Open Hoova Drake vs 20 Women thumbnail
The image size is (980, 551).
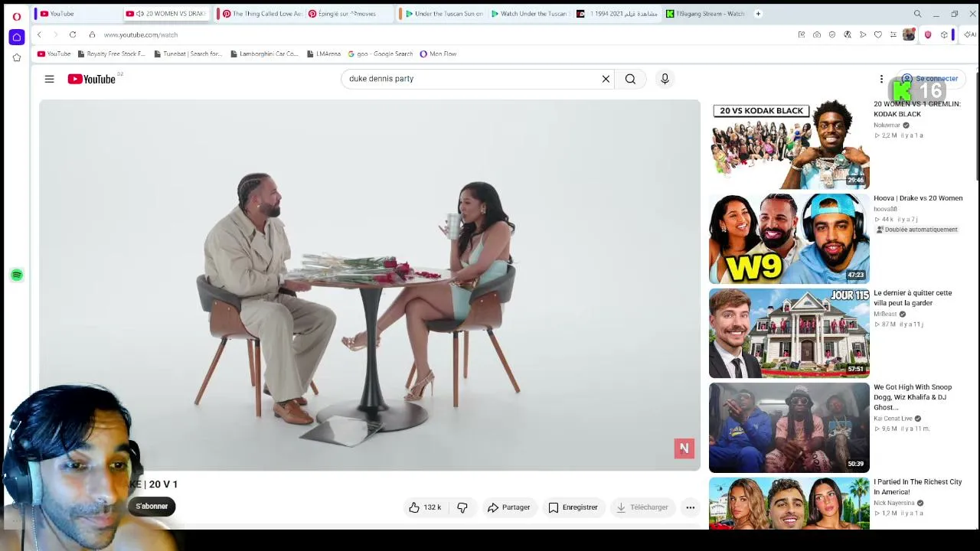[x=789, y=239]
